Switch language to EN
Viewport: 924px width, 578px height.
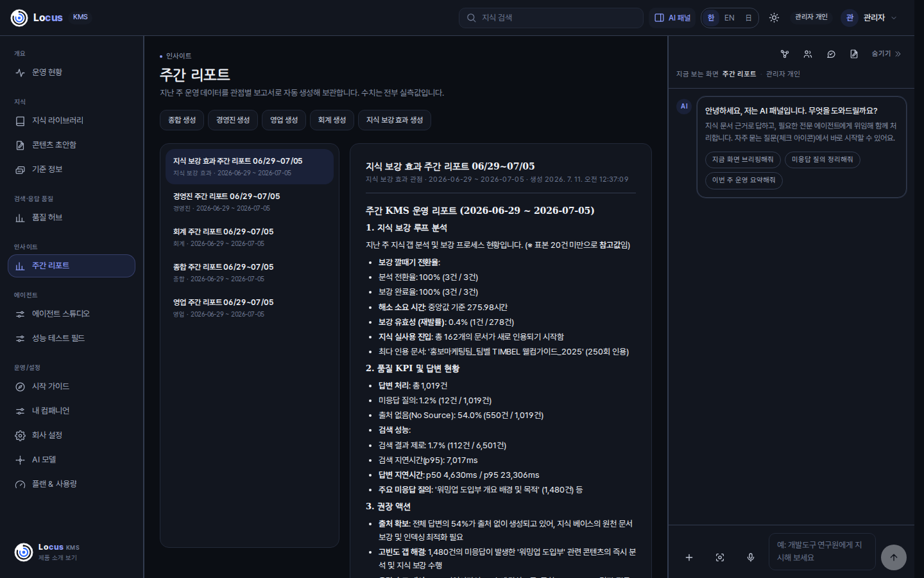tap(730, 18)
